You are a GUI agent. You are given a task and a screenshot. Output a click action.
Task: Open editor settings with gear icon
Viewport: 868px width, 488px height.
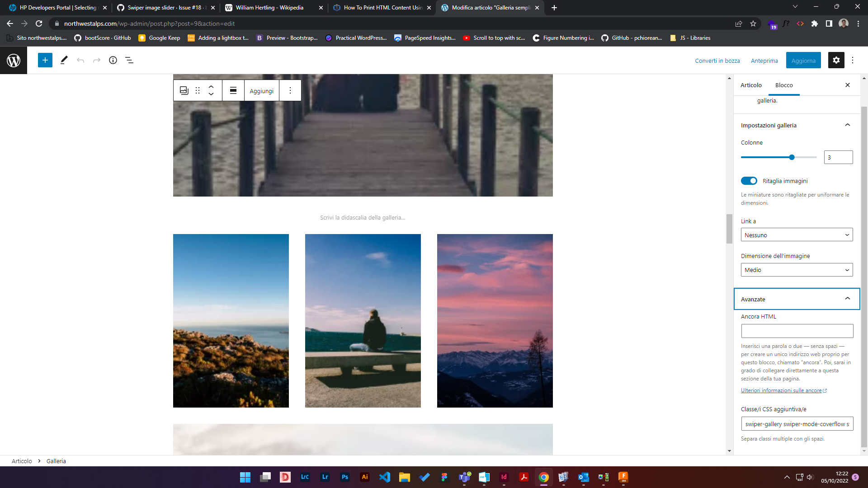(x=836, y=60)
